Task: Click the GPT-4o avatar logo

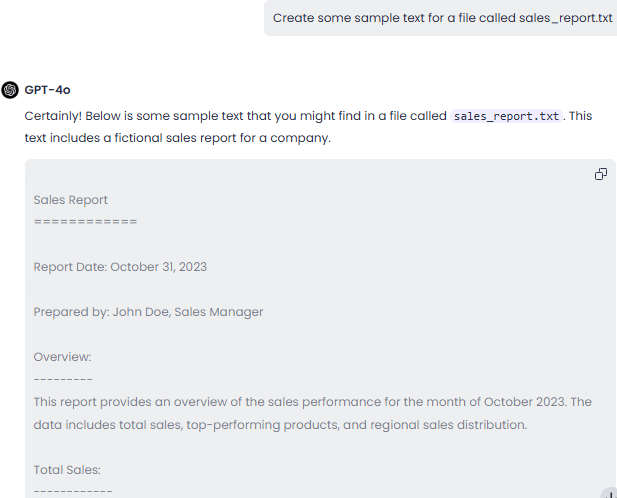Action: (x=10, y=90)
